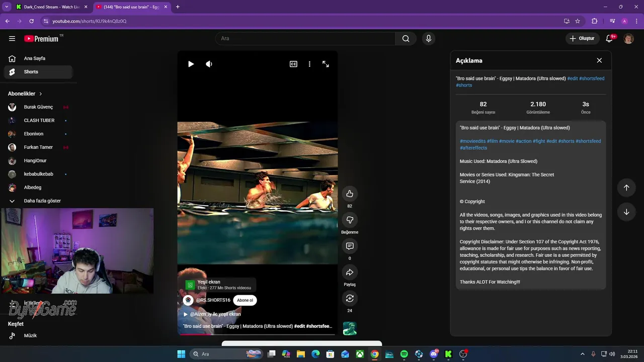Expand Daha fazla göster list
This screenshot has width=644, height=362.
(x=38, y=201)
